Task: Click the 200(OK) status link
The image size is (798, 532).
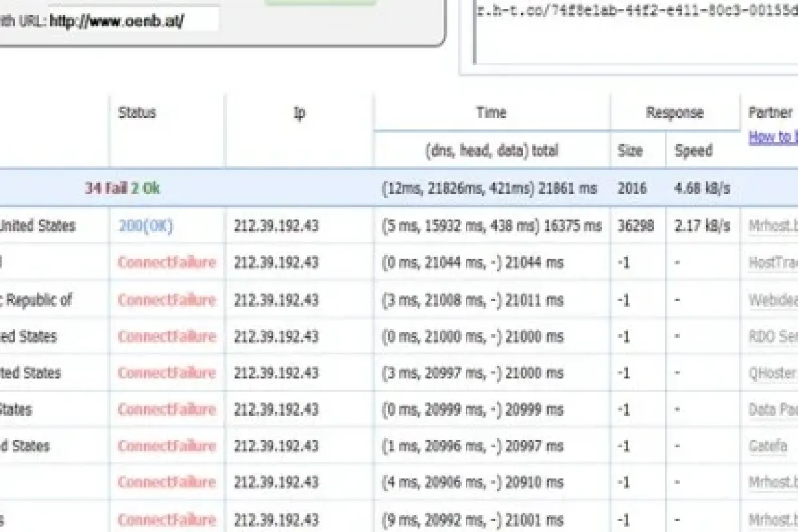Action: (x=146, y=226)
